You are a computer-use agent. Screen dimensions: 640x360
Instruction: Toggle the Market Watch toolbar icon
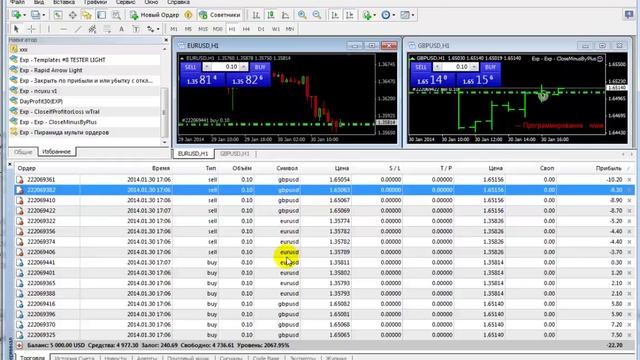(x=58, y=15)
